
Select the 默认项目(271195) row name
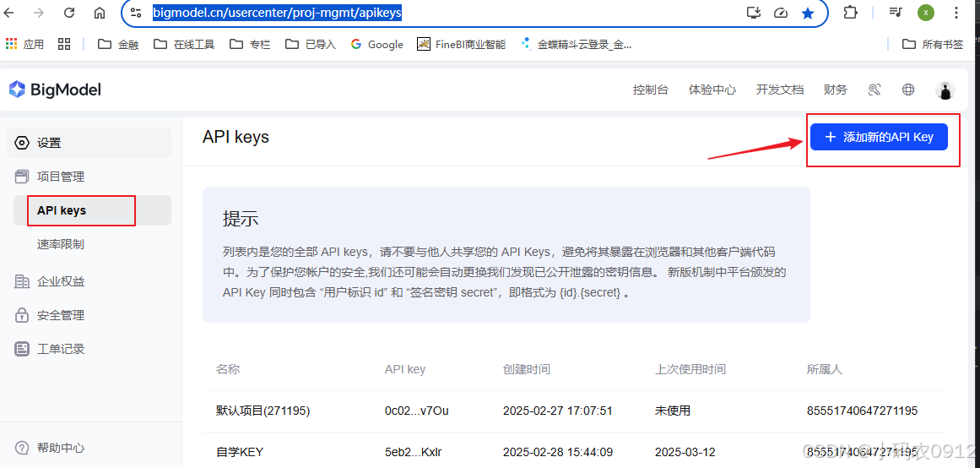point(263,411)
